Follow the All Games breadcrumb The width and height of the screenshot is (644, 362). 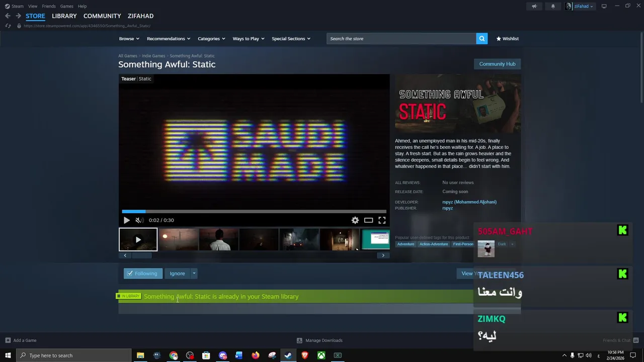point(128,56)
